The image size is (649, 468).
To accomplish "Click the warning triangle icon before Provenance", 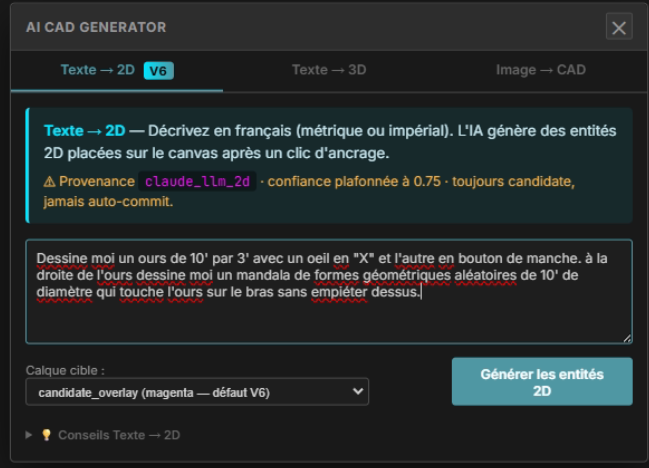I will [49, 181].
